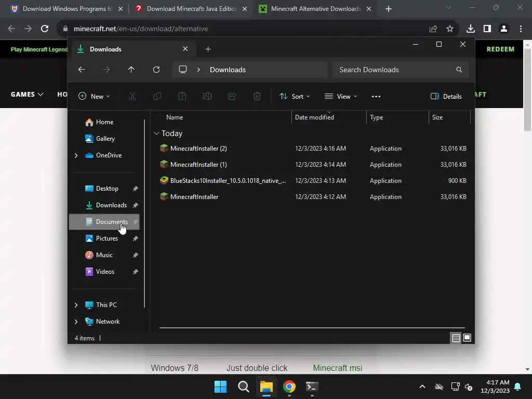Open Chrome three-dot menu
The height and width of the screenshot is (399, 532).
[x=521, y=29]
